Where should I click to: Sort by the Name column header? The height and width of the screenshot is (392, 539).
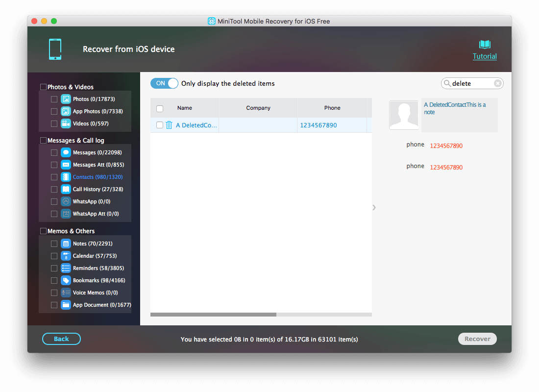tap(185, 108)
